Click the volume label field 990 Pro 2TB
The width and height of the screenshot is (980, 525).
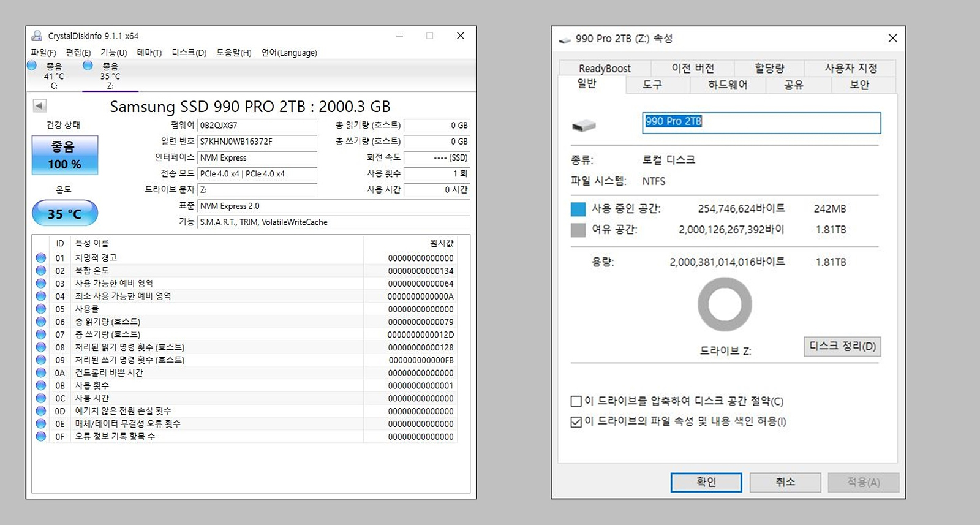(761, 123)
